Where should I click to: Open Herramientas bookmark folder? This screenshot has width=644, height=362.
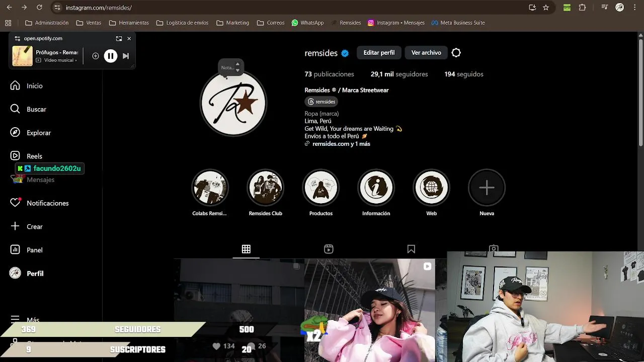tap(129, 23)
